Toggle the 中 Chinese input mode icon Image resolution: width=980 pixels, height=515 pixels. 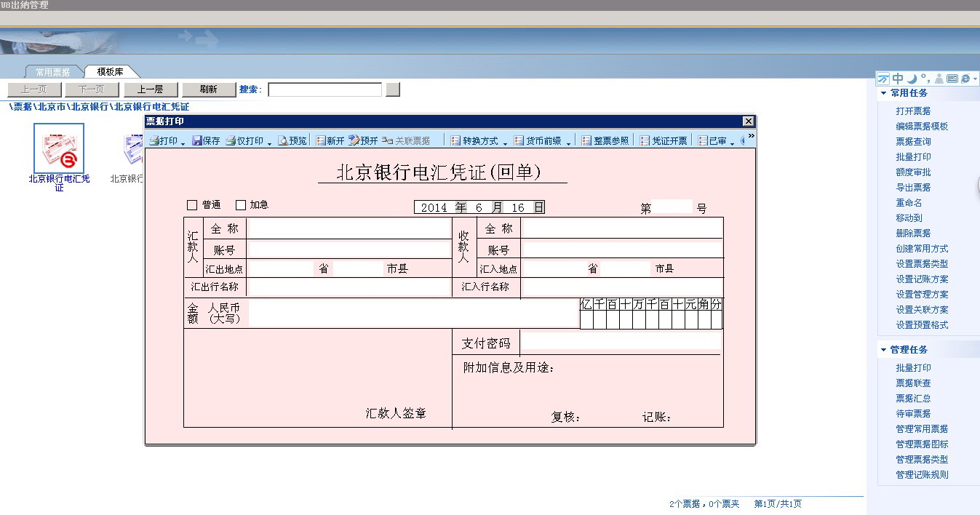click(x=898, y=79)
